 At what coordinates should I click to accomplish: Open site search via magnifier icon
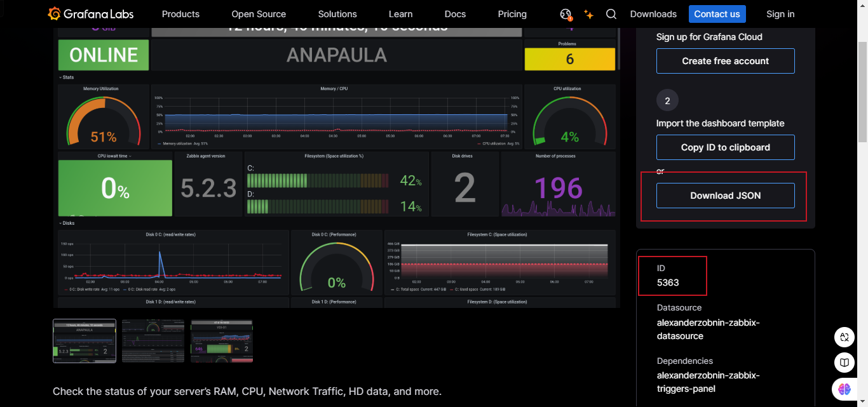coord(611,14)
